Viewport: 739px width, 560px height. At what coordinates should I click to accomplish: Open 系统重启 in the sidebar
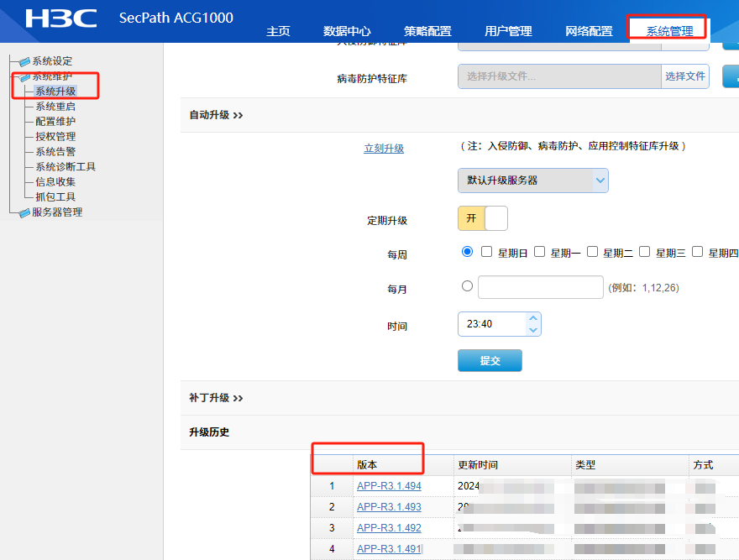(x=55, y=107)
